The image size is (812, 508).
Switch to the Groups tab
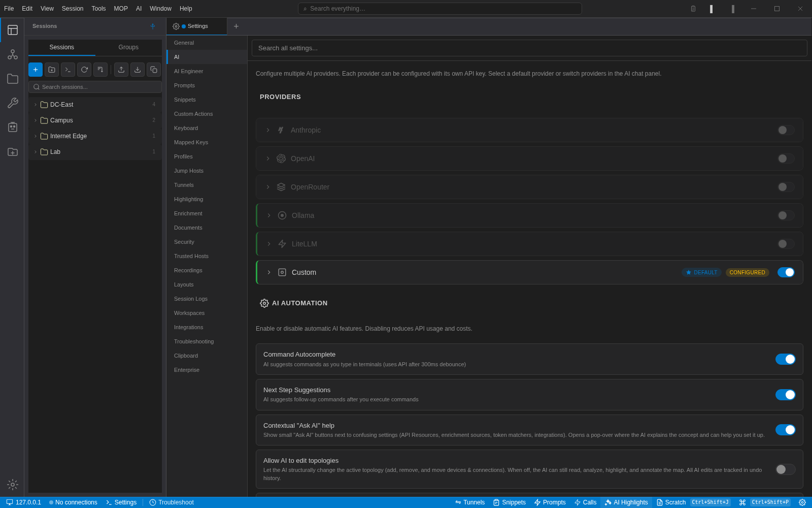(x=128, y=47)
